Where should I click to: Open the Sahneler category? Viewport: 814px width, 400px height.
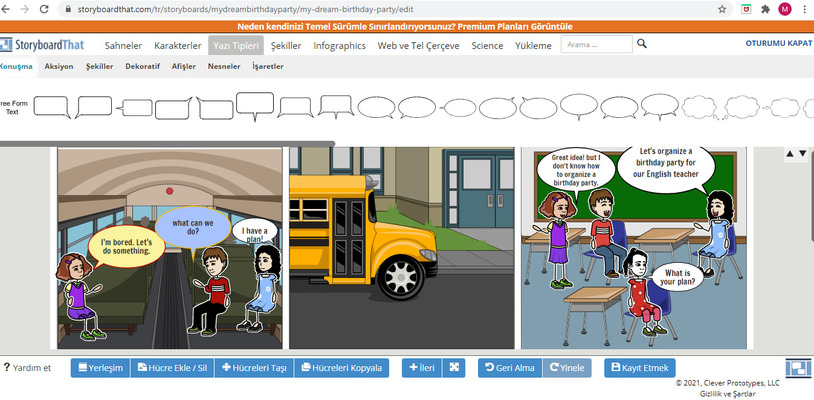pyautogui.click(x=123, y=46)
